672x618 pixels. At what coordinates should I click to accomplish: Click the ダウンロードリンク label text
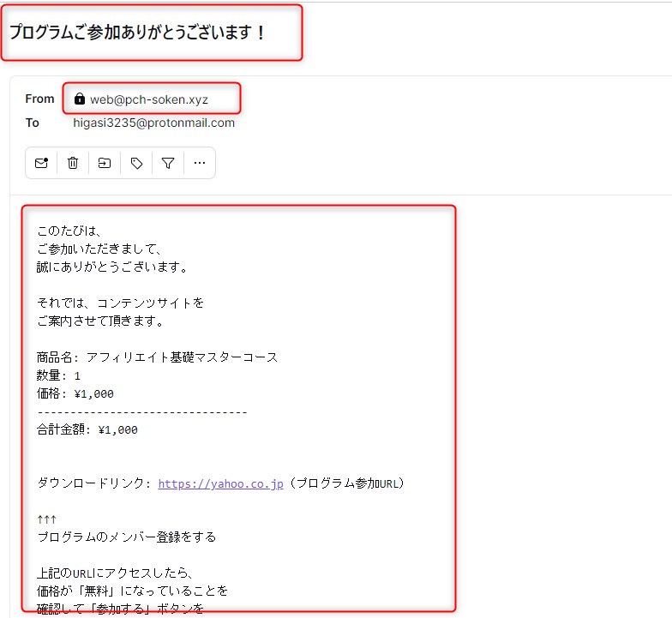click(93, 483)
